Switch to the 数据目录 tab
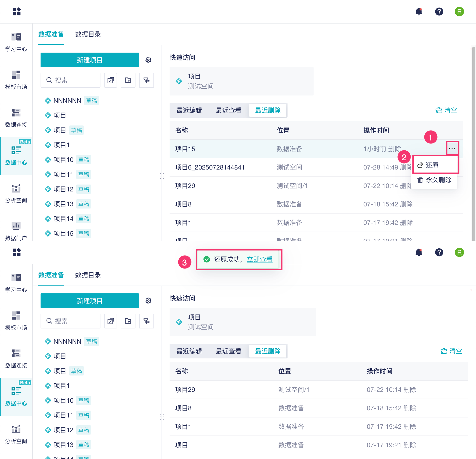Image resolution: width=476 pixels, height=459 pixels. [x=88, y=34]
